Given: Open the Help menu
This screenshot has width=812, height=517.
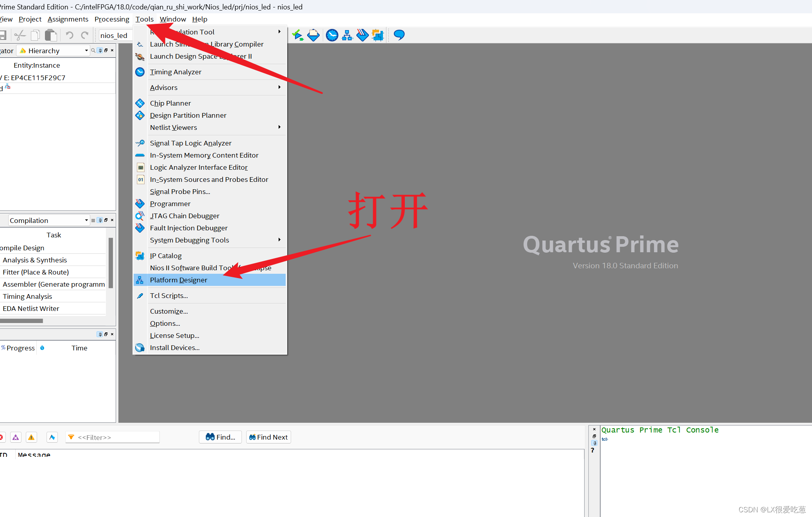Looking at the screenshot, I should click(200, 19).
